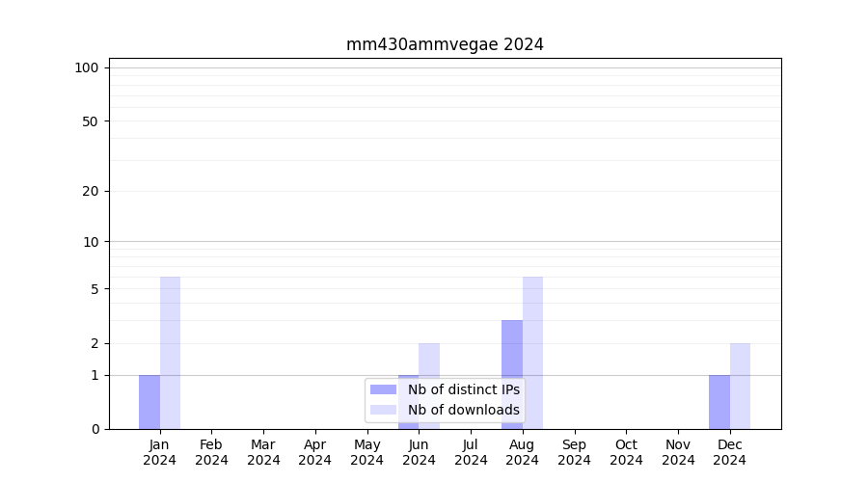Click the 'Feb 2024' x-axis label
Viewport: 868px width, 482px height.
click(211, 452)
